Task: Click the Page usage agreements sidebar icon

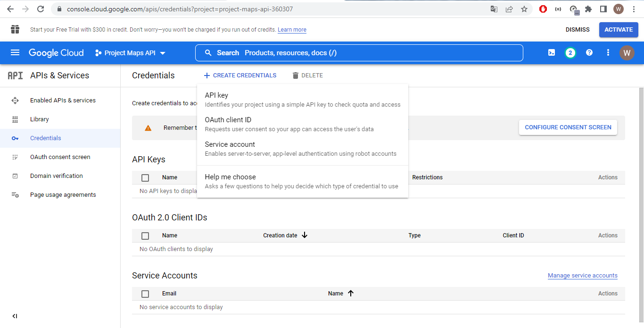Action: (15, 195)
